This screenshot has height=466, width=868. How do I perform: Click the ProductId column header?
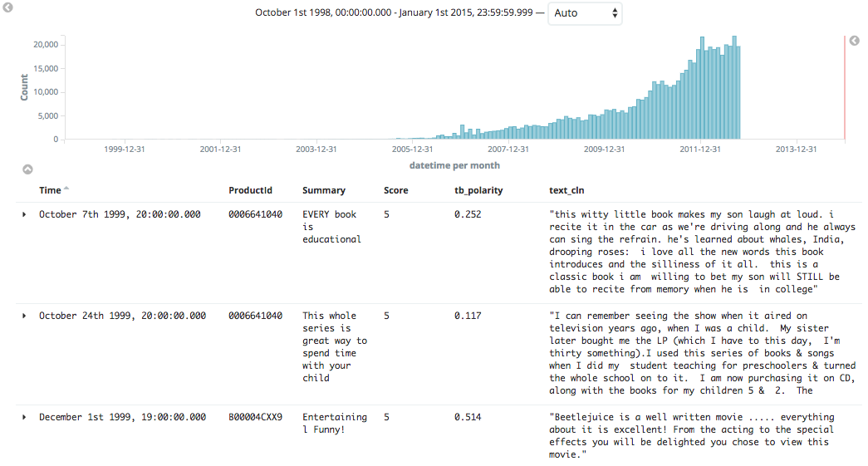point(250,190)
